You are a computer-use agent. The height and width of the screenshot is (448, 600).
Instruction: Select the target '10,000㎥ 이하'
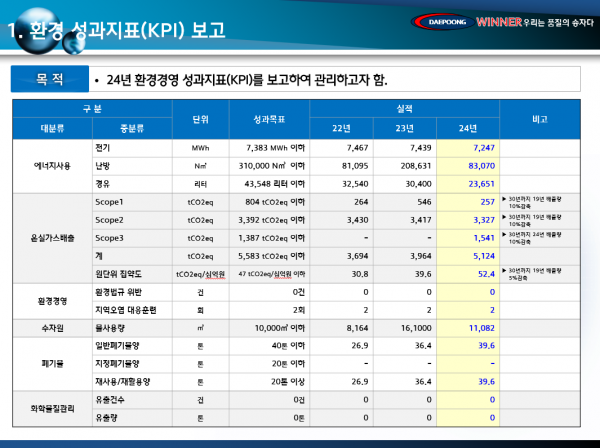pos(280,328)
